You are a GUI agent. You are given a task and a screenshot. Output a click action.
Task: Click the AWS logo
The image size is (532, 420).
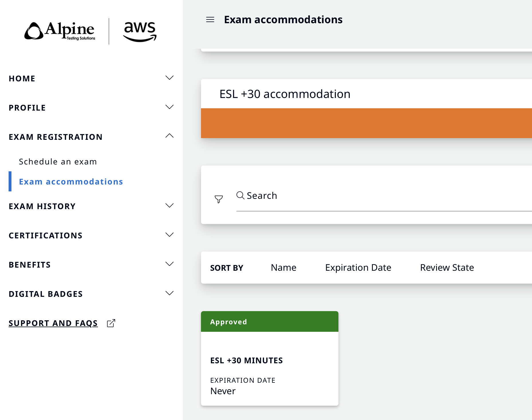click(140, 32)
